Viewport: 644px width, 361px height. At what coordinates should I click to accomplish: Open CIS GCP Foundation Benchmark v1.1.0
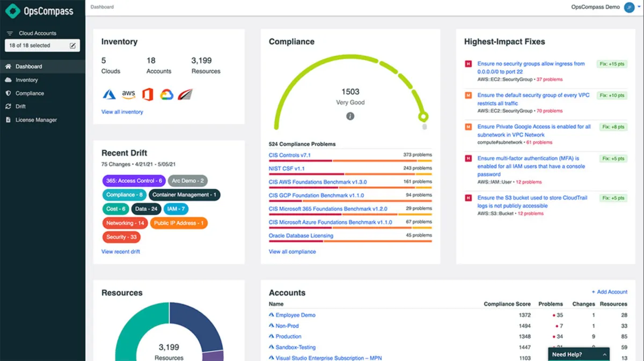pos(316,195)
